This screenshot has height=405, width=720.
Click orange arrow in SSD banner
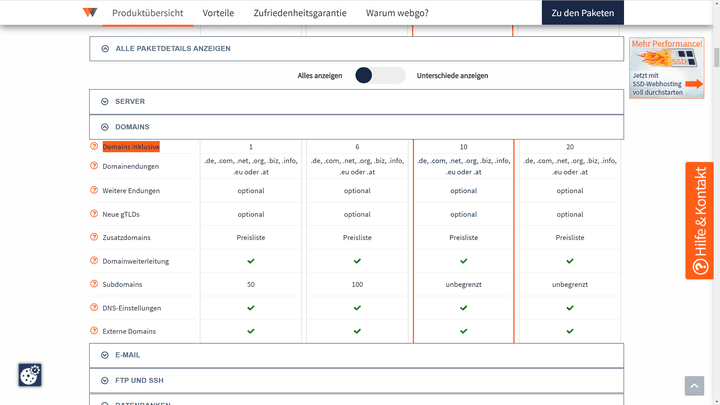point(694,84)
